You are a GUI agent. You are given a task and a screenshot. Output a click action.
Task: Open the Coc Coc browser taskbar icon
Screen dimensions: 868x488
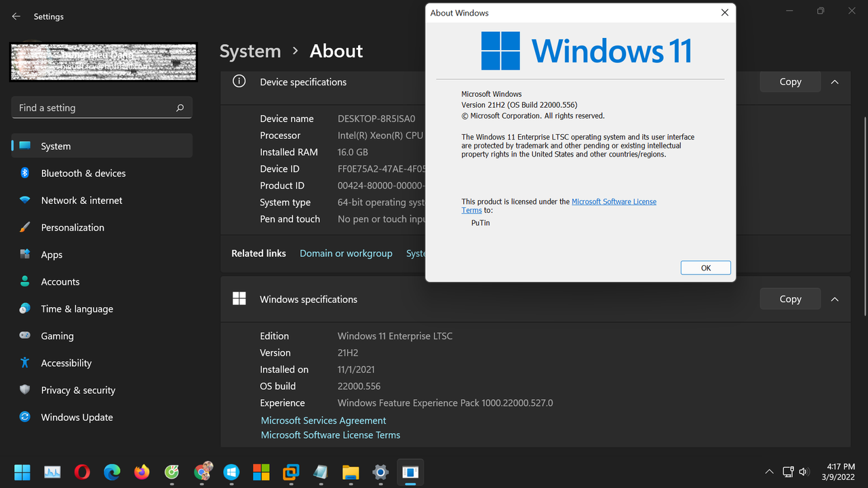(x=172, y=472)
